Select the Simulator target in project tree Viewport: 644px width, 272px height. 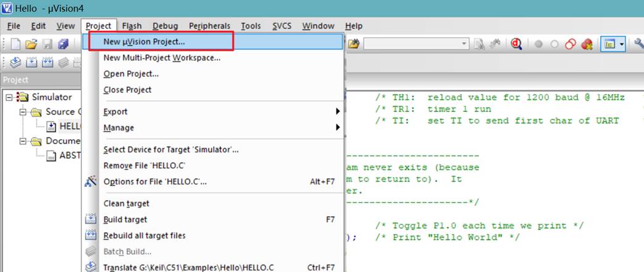(x=52, y=97)
